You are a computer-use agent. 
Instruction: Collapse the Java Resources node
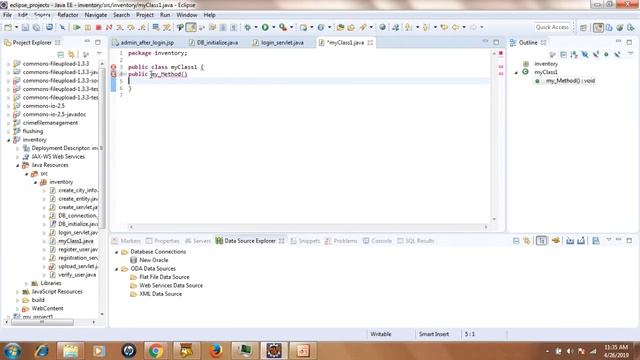(x=18, y=165)
